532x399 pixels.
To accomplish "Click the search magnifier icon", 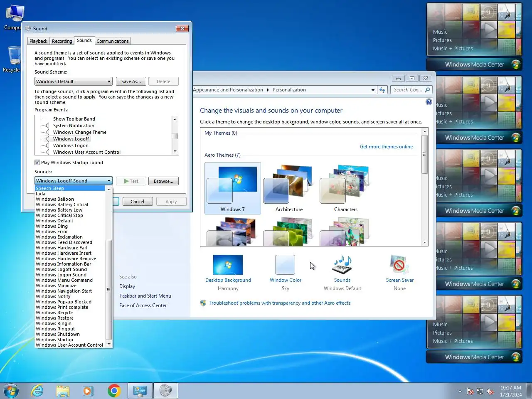I will click(427, 90).
